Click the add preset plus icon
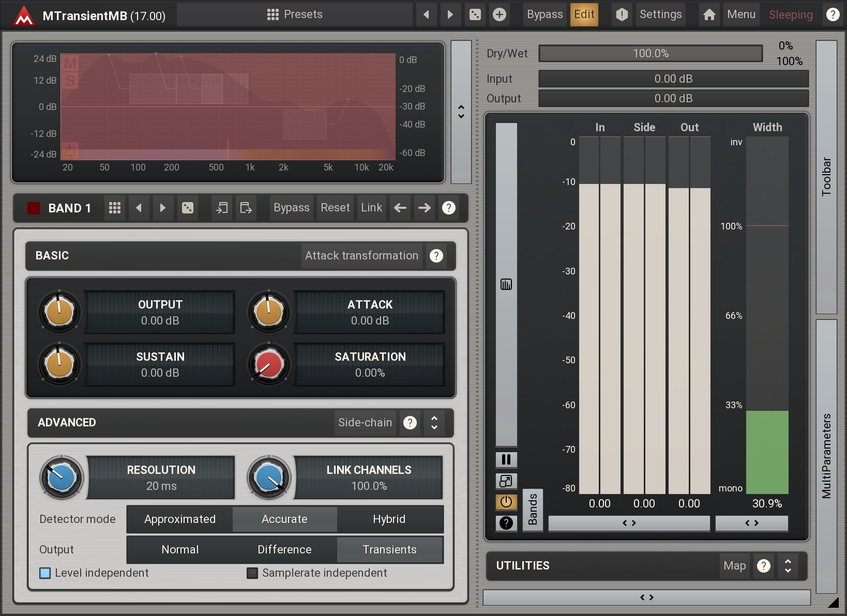The width and height of the screenshot is (847, 616). point(500,14)
